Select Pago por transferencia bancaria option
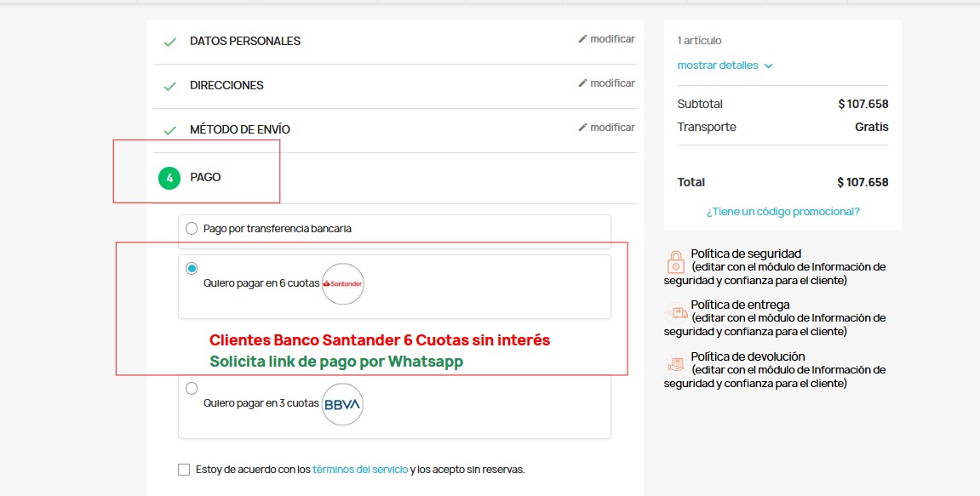The height and width of the screenshot is (496, 980). [x=192, y=229]
